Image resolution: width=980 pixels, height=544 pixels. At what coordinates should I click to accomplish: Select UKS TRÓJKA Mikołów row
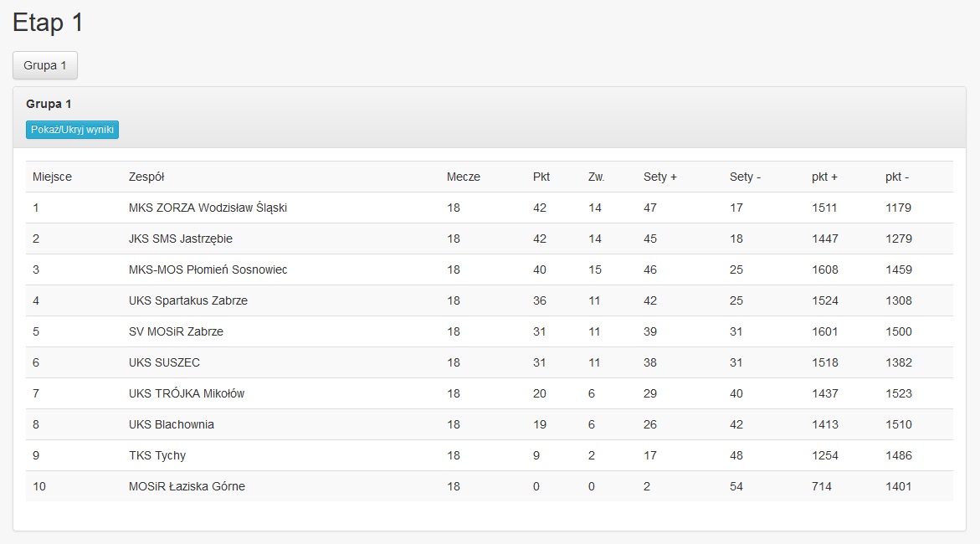coord(187,393)
